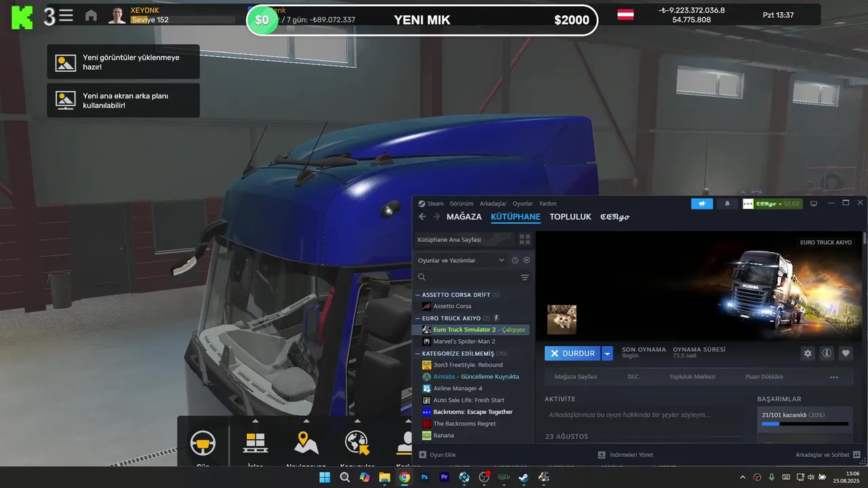868x488 pixels.
Task: Click the home icon in the game top bar
Action: point(91,16)
